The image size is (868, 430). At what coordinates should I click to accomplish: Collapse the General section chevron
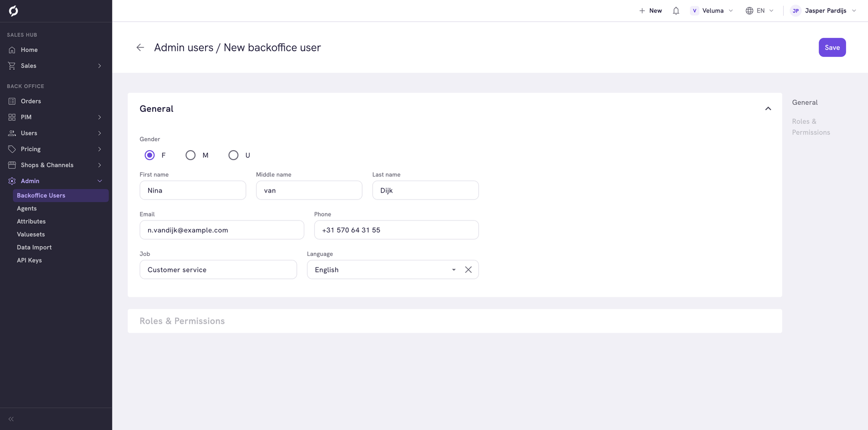[x=768, y=109]
